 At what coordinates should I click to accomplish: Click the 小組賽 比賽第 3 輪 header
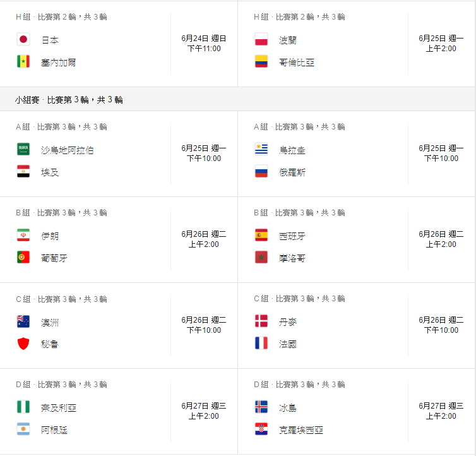tap(69, 100)
